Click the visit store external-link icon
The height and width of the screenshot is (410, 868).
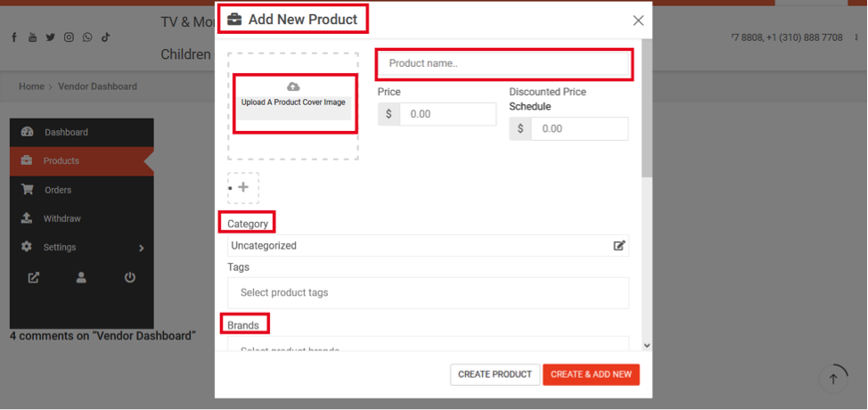click(34, 278)
